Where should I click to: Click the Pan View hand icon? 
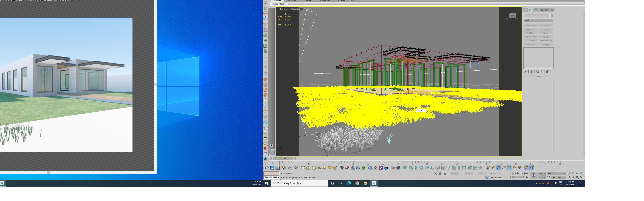point(574,177)
